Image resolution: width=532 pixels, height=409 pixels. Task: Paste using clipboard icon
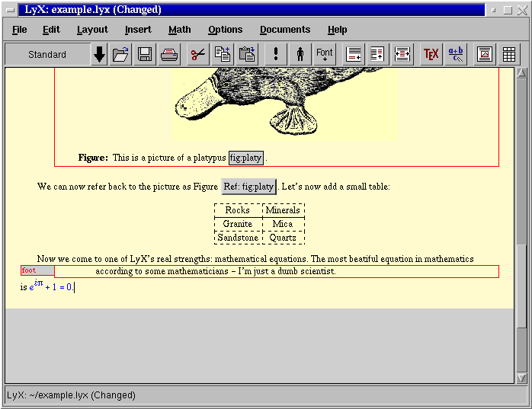(x=247, y=54)
